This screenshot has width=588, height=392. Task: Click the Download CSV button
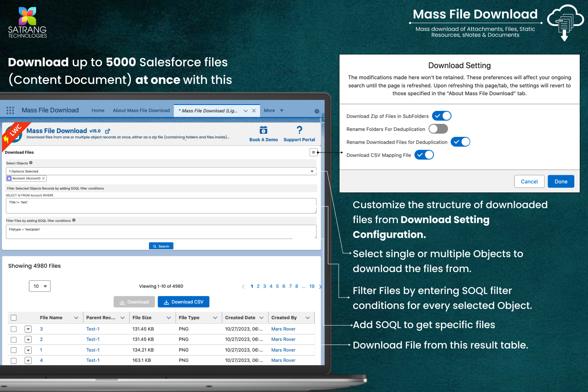[x=183, y=302]
